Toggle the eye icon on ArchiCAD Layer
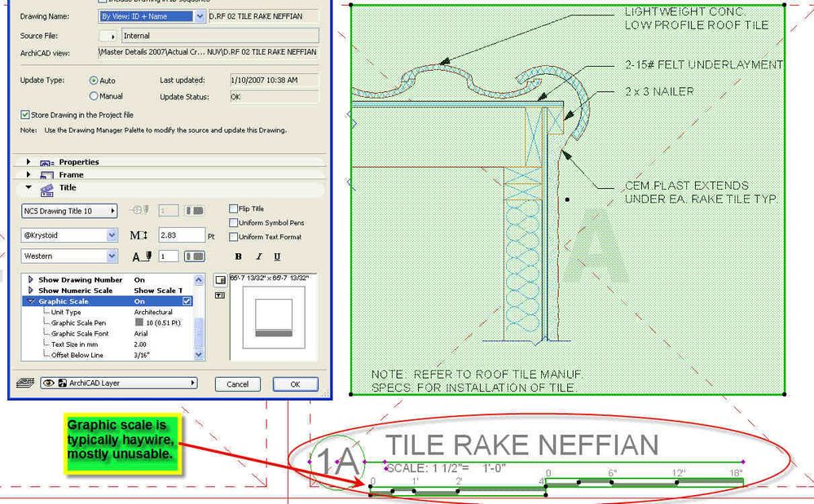The image size is (814, 504). 49,383
